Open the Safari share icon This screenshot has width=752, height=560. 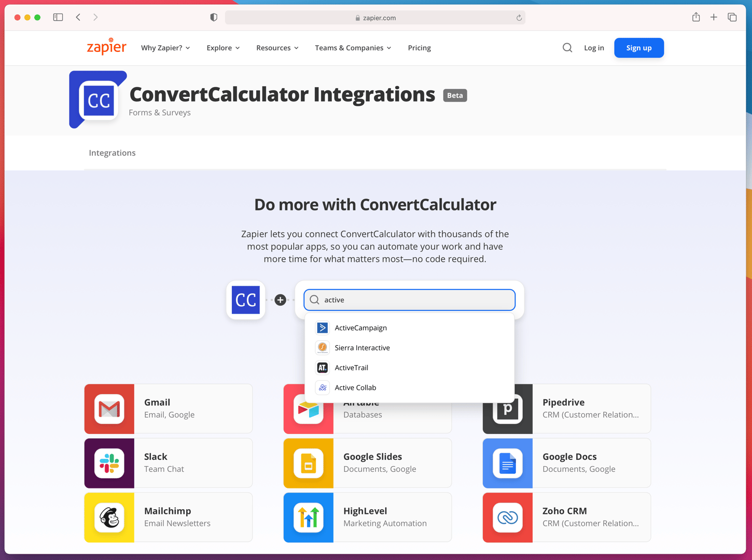pos(696,17)
